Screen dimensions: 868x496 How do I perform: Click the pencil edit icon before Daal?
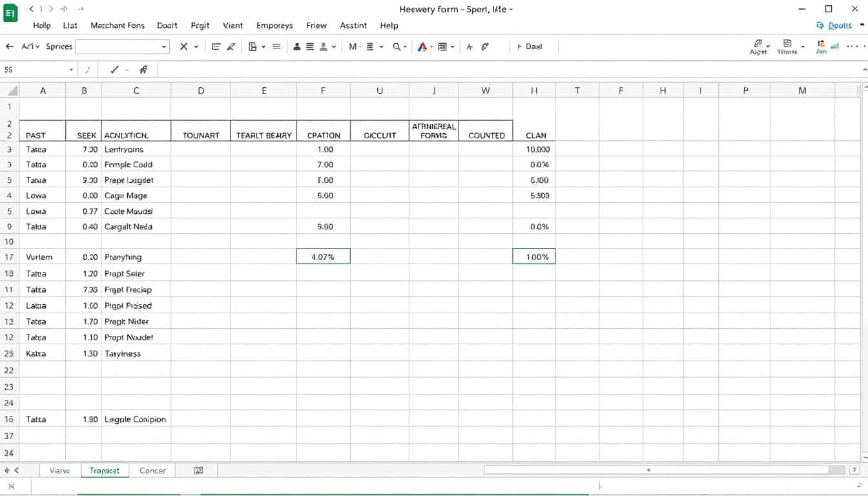pyautogui.click(x=485, y=46)
